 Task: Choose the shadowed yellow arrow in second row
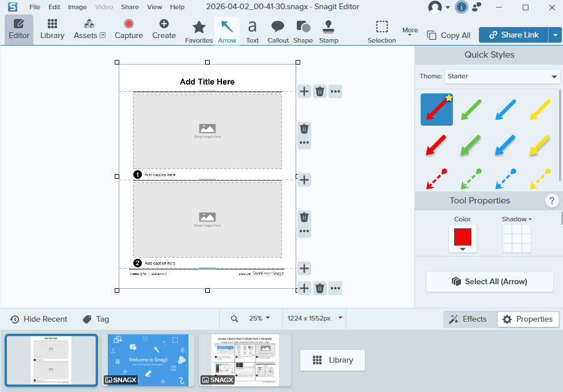point(540,145)
